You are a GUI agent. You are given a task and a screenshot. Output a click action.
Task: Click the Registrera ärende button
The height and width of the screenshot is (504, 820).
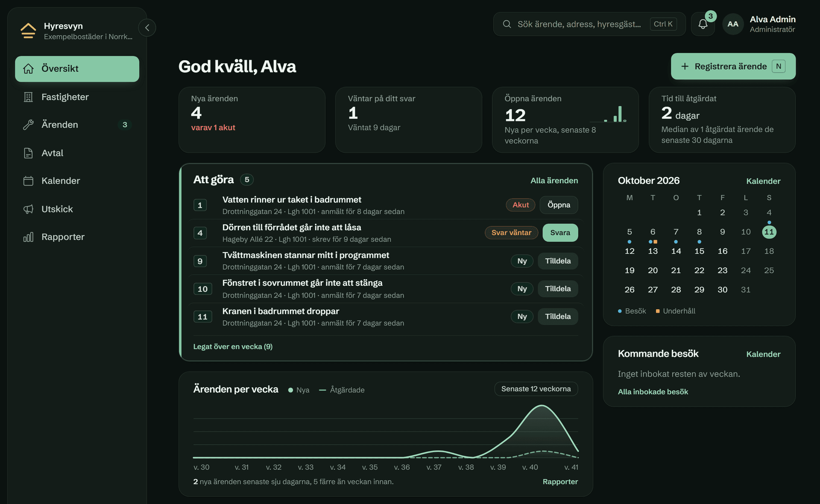[x=733, y=66]
